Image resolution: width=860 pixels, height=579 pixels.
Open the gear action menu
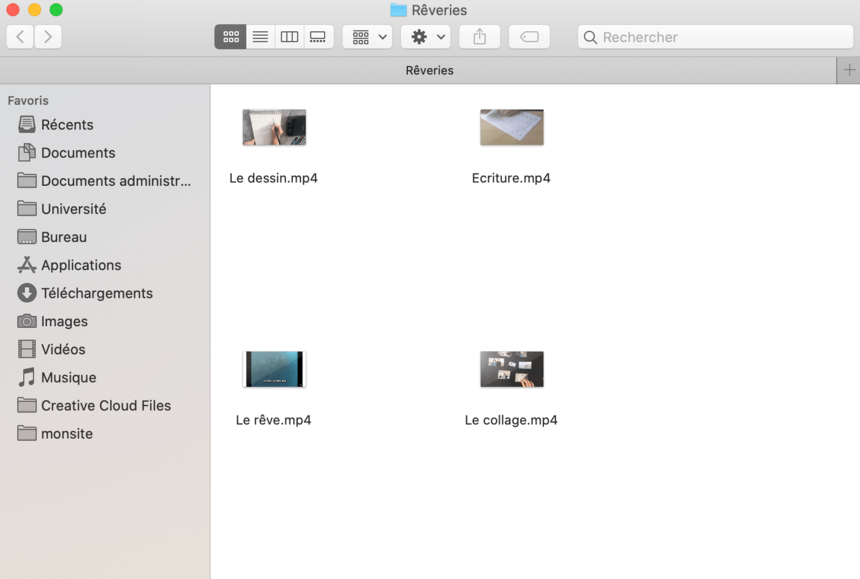tap(426, 37)
